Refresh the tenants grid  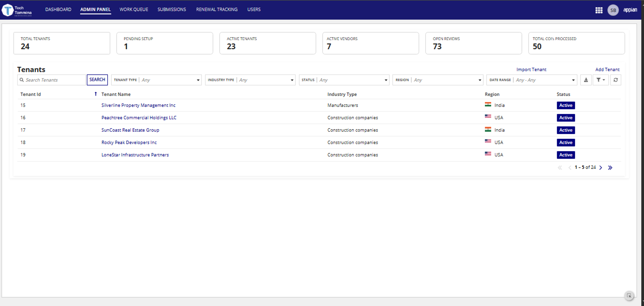pyautogui.click(x=615, y=80)
